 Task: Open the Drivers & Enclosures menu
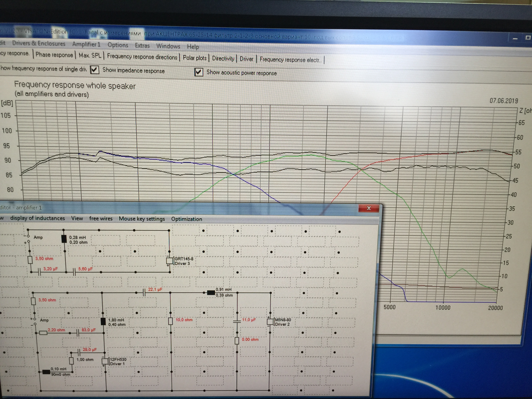39,44
